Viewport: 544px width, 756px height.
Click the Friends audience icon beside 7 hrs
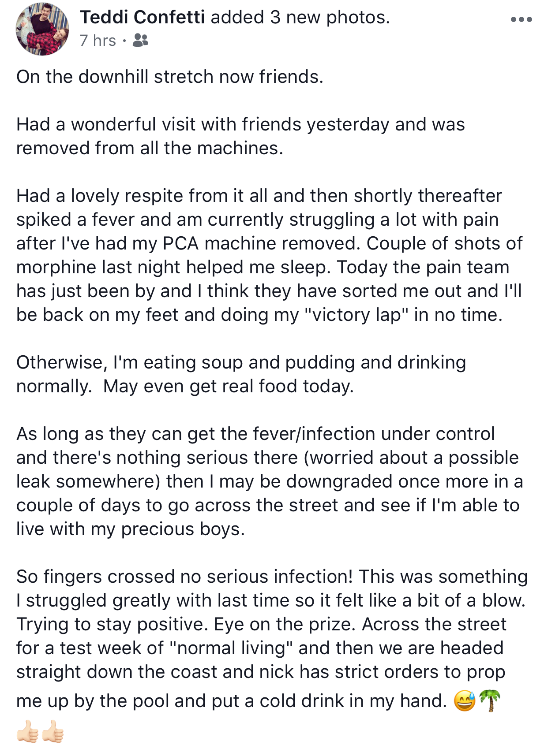point(140,41)
